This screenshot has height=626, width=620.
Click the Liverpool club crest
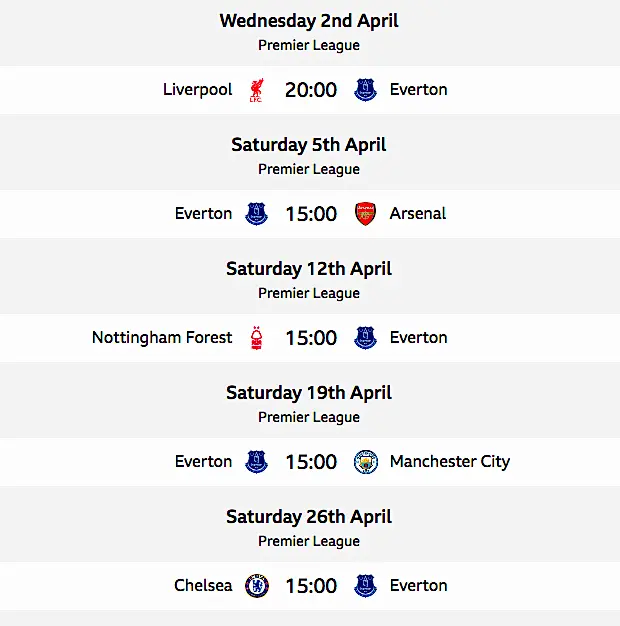256,90
